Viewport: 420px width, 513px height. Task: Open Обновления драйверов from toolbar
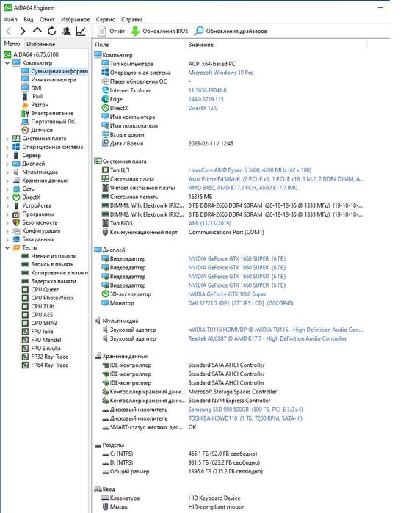click(231, 32)
